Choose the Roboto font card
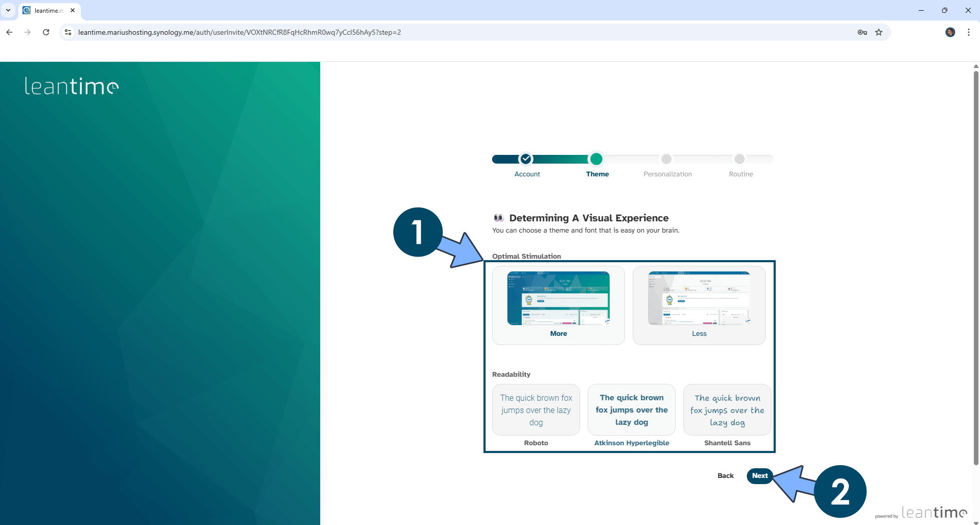The width and height of the screenshot is (980, 525). click(x=536, y=409)
